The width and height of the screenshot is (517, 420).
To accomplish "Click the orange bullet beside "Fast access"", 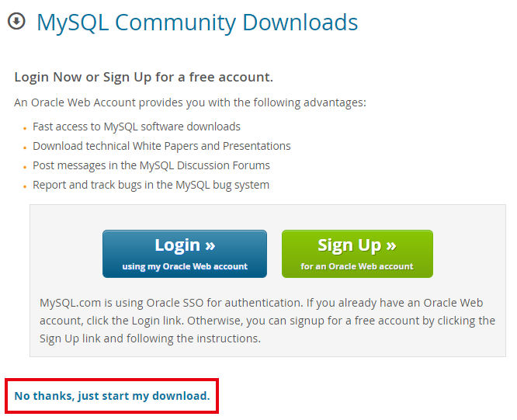I will click(x=25, y=128).
